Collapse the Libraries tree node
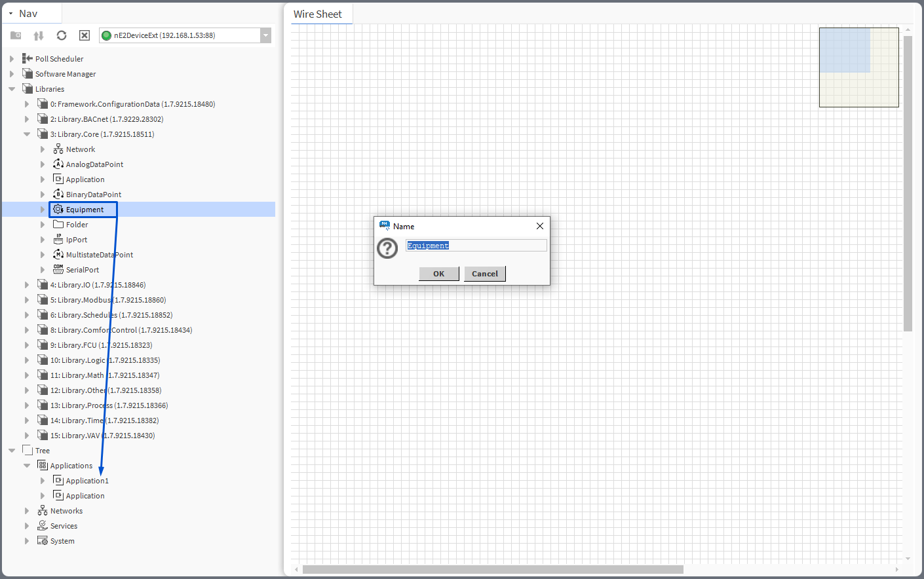 [x=12, y=89]
